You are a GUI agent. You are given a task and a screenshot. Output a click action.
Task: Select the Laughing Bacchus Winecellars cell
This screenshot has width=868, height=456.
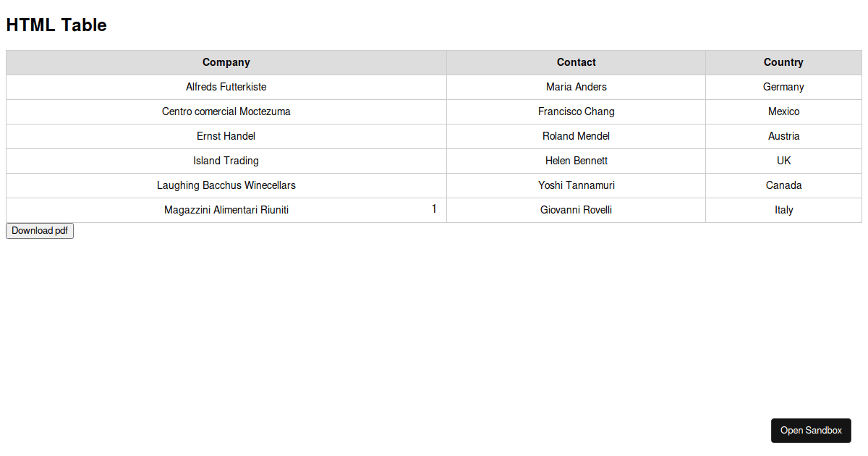pos(226,186)
